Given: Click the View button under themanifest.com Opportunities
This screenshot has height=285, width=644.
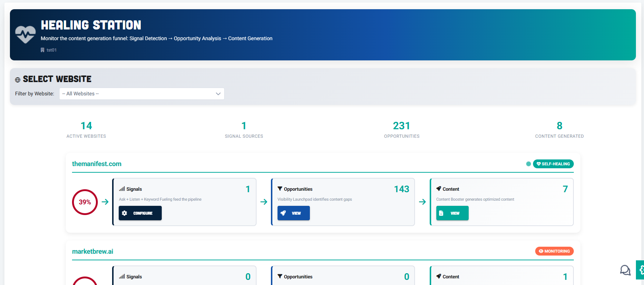Looking at the screenshot, I should tap(294, 213).
